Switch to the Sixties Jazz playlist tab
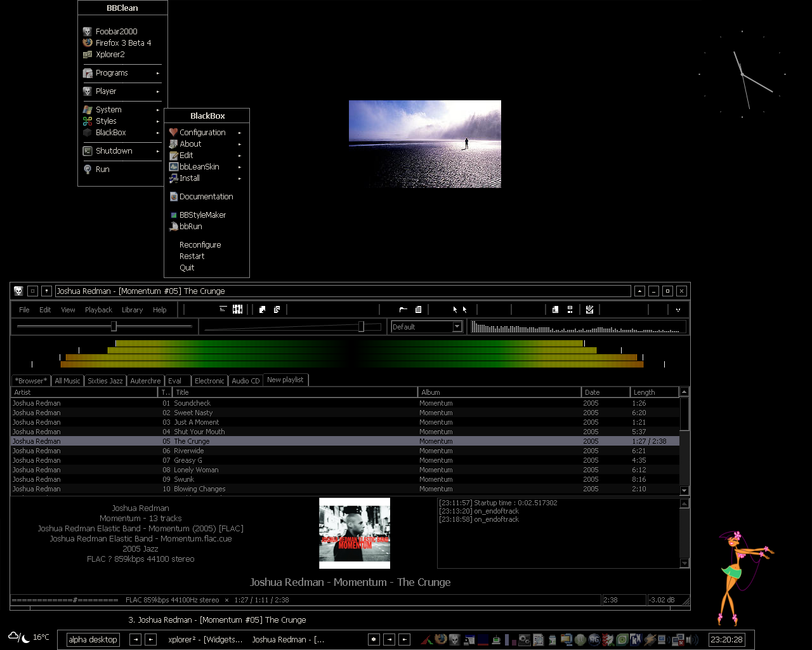The height and width of the screenshot is (650, 812). point(105,381)
